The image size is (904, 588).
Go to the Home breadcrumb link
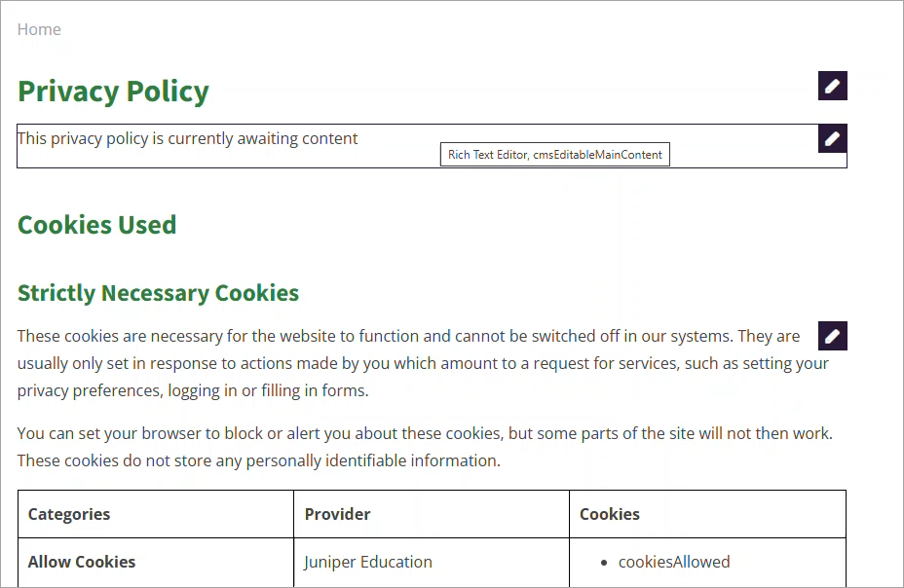[39, 29]
